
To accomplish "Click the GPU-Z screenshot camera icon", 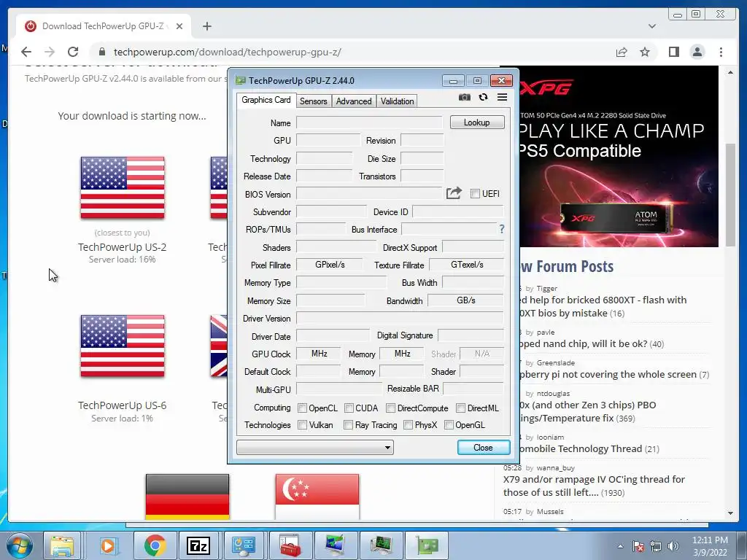I will point(464,97).
